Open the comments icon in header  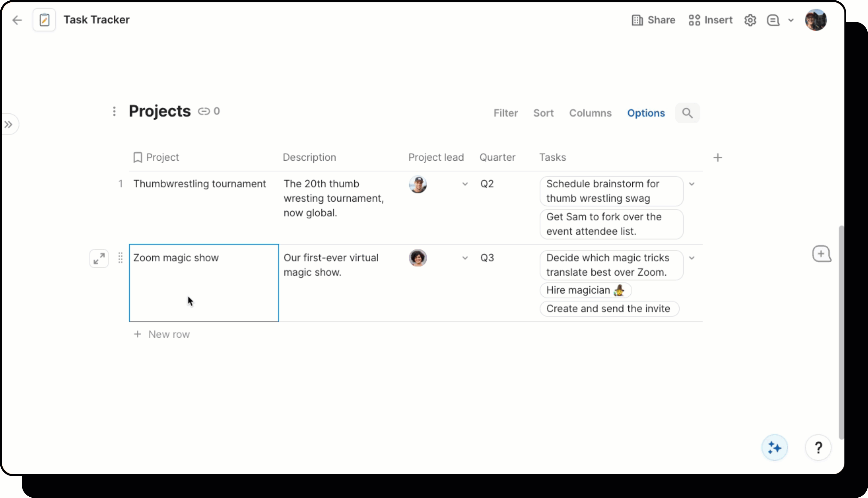pos(773,20)
